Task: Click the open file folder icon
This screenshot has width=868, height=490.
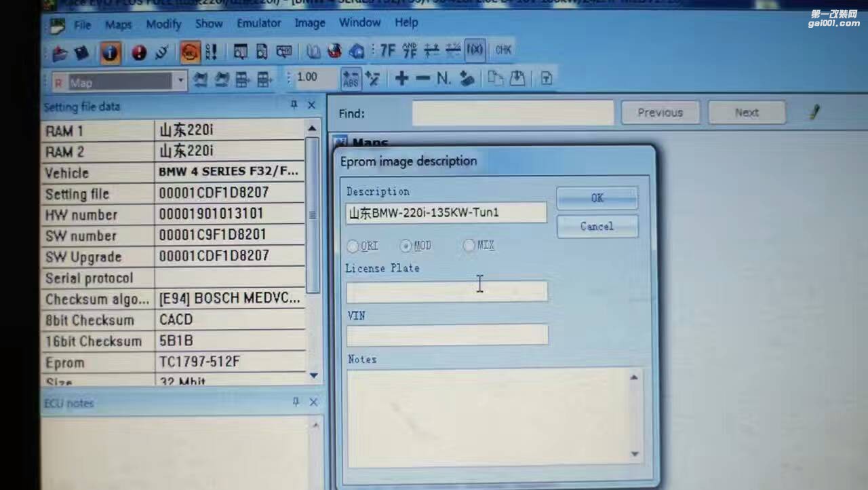Action: (61, 52)
